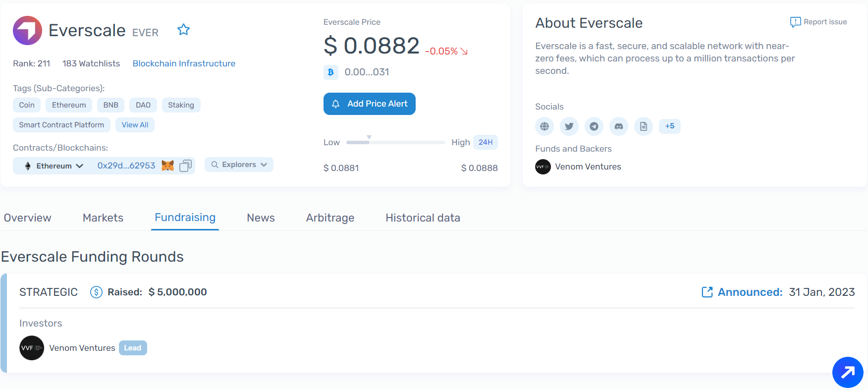The height and width of the screenshot is (390, 868).
Task: Click the Bitcoin price icon
Action: tap(330, 72)
